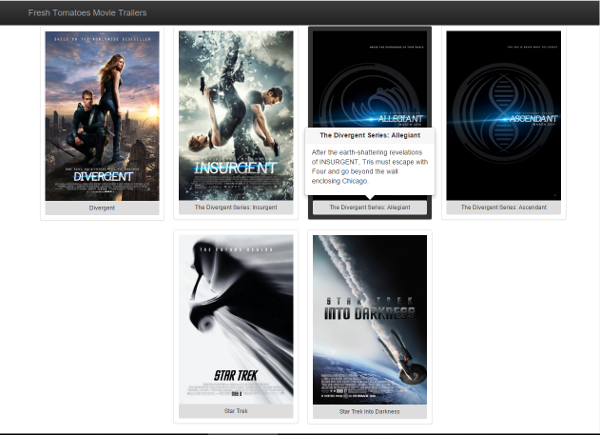Click the 'Divergent' title caption

click(102, 208)
